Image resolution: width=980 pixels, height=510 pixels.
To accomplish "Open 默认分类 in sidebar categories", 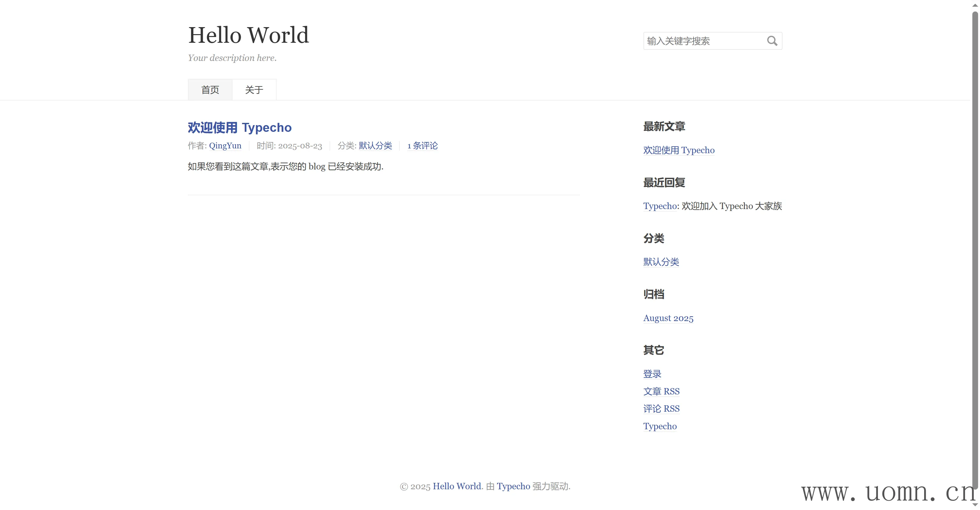I will tap(661, 262).
